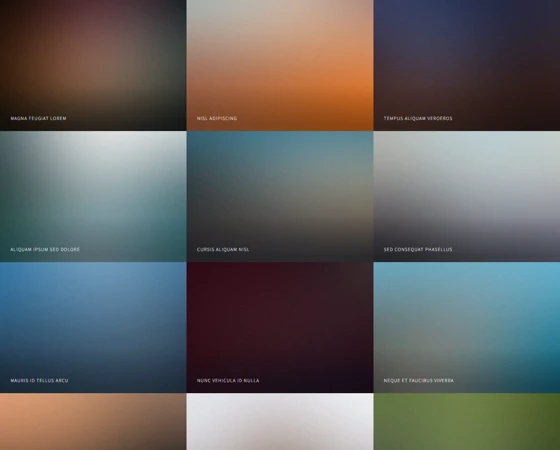Screen dimensions: 560x450
Task: View the dark maroon Nunc Vehicula Id Nulla image
Action: pos(280,327)
